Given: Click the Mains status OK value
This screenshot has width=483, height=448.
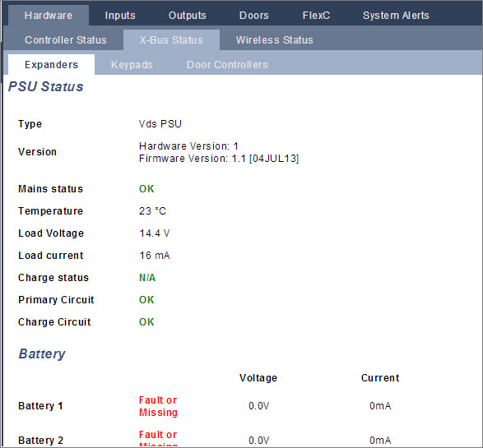Looking at the screenshot, I should pyautogui.click(x=146, y=188).
